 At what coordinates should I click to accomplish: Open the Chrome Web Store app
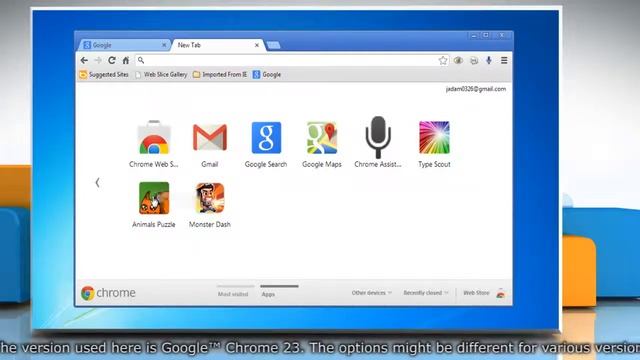(x=153, y=138)
